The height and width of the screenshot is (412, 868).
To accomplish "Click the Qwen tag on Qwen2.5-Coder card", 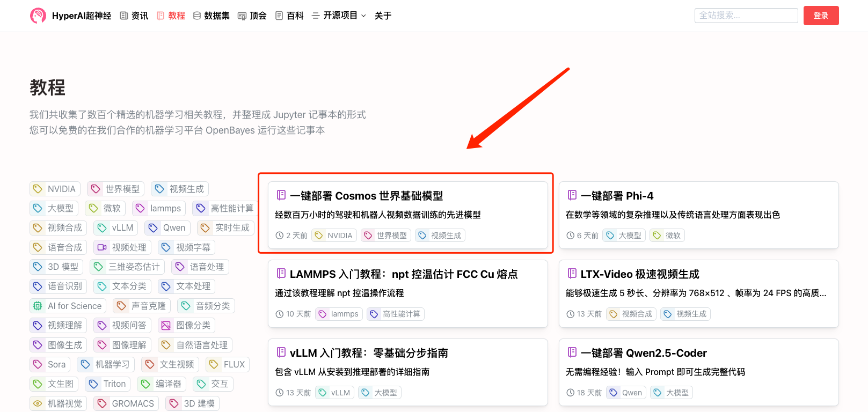I will pos(626,393).
